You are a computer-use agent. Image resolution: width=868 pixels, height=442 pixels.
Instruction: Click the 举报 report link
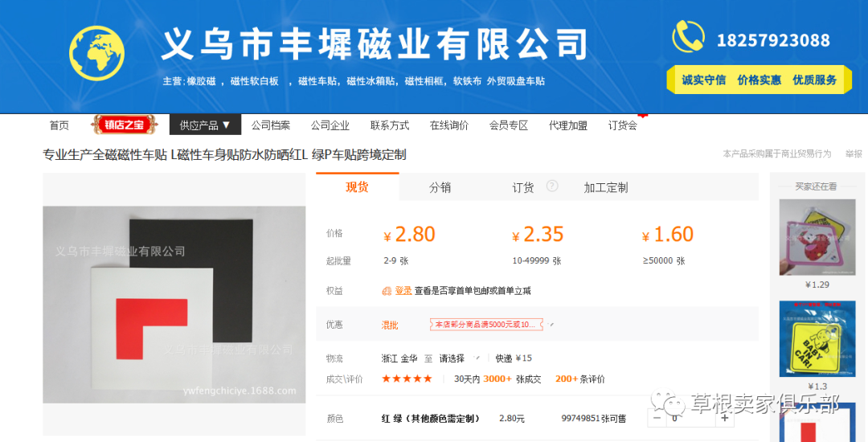click(x=854, y=153)
